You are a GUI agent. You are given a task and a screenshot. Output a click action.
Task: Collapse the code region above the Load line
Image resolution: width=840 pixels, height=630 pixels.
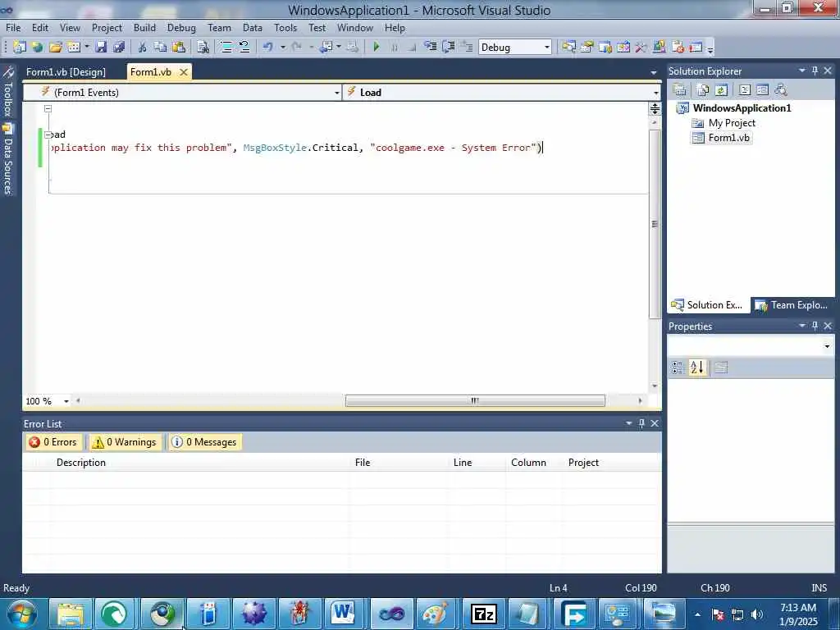click(48, 108)
